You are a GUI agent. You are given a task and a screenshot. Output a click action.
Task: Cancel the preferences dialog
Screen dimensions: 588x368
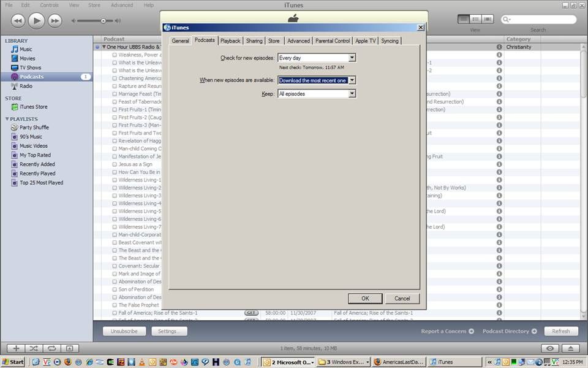[402, 299]
